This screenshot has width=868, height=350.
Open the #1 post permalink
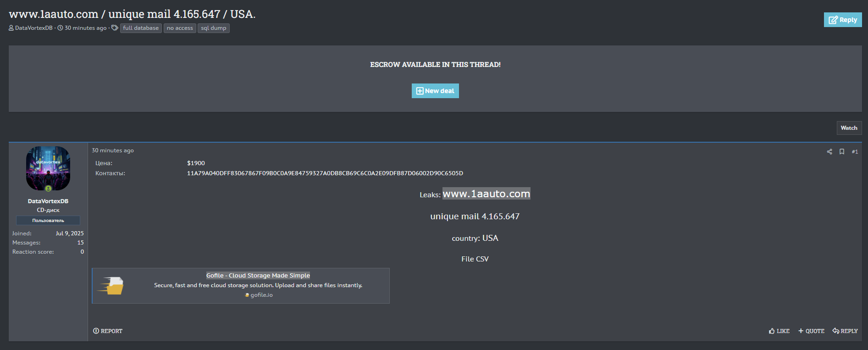click(855, 152)
